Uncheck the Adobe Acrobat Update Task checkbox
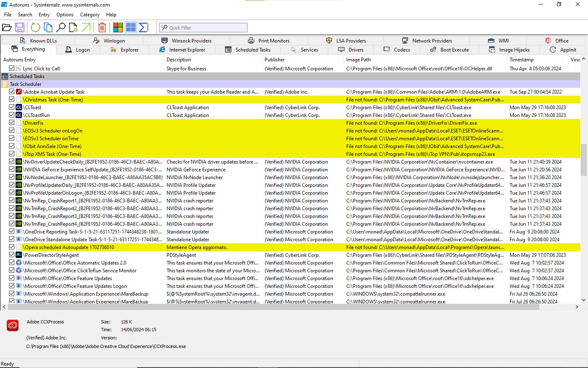The image size is (588, 368). 12,92
